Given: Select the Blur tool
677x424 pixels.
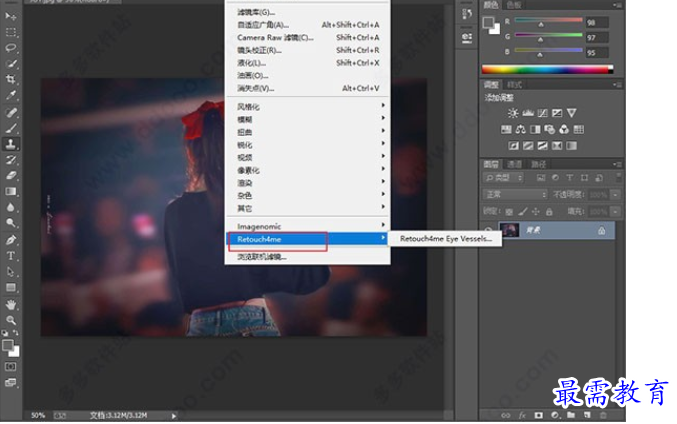Looking at the screenshot, I should point(11,207).
